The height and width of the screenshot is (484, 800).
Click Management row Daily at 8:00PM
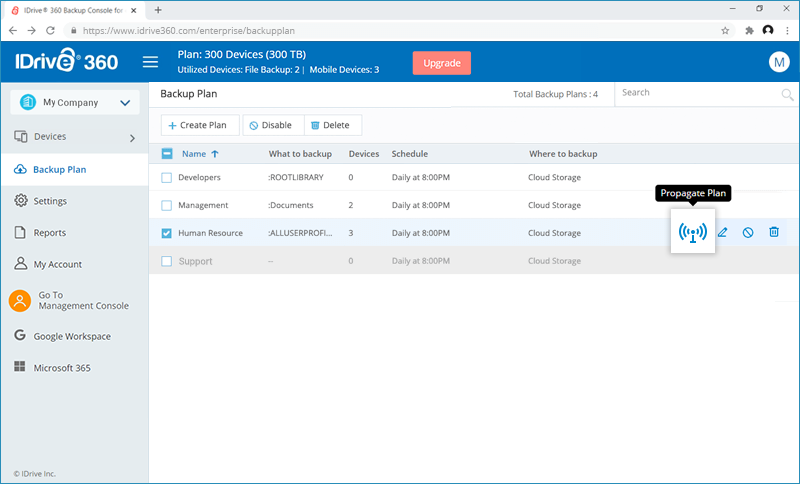[x=421, y=206]
